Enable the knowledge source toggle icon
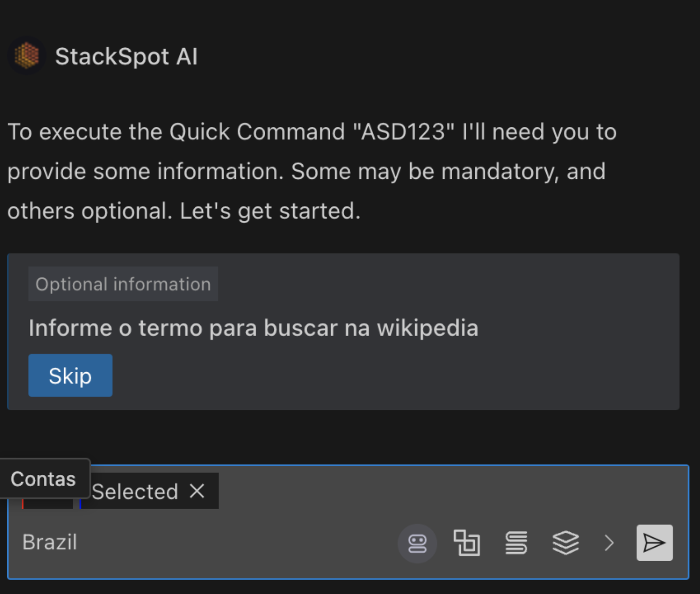Image resolution: width=700 pixels, height=594 pixels. [x=516, y=542]
